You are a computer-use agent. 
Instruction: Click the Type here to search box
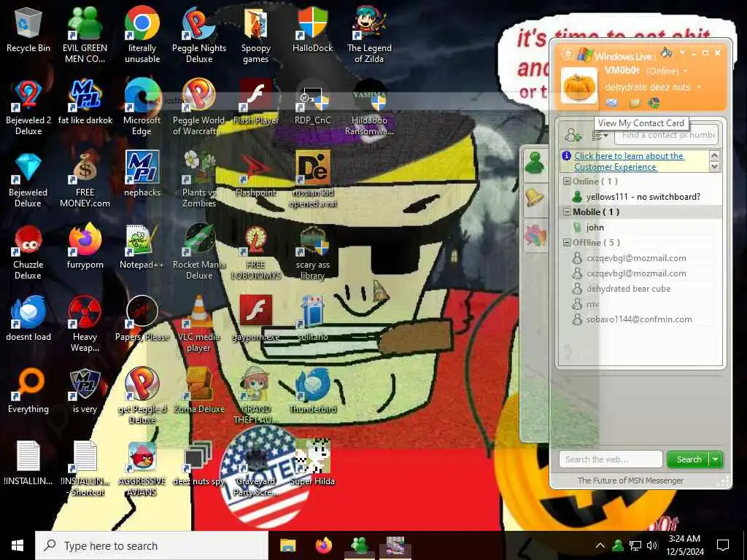tap(152, 545)
